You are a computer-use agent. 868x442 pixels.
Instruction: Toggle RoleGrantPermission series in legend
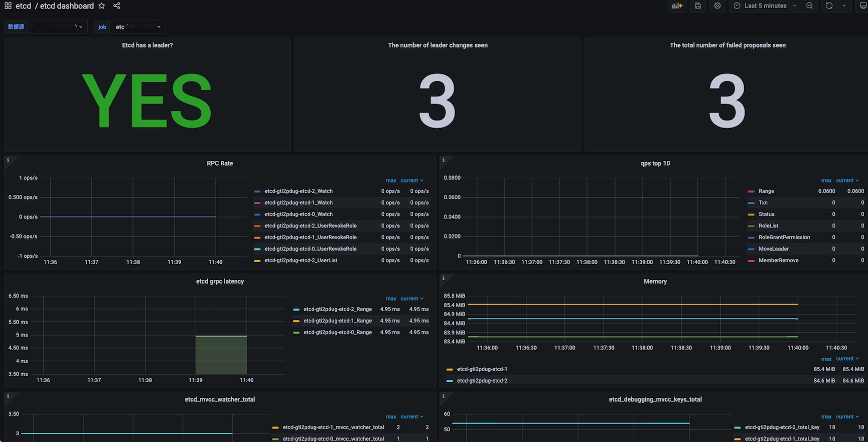784,238
